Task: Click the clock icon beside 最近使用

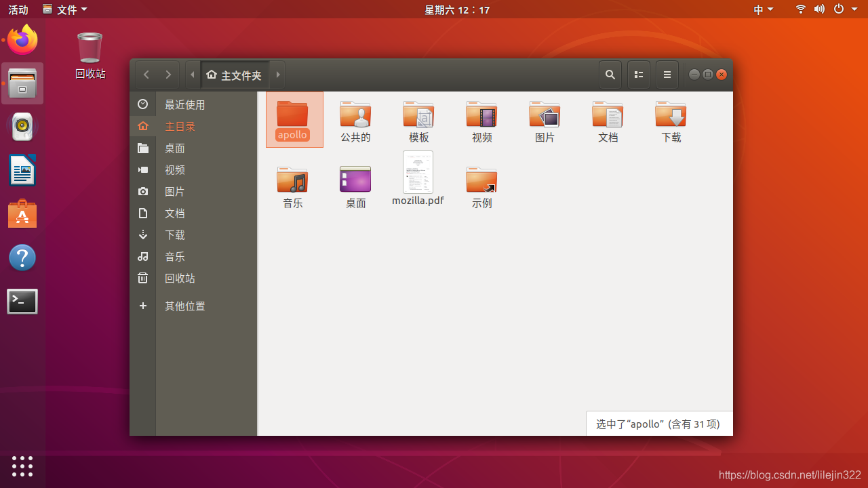Action: (142, 104)
